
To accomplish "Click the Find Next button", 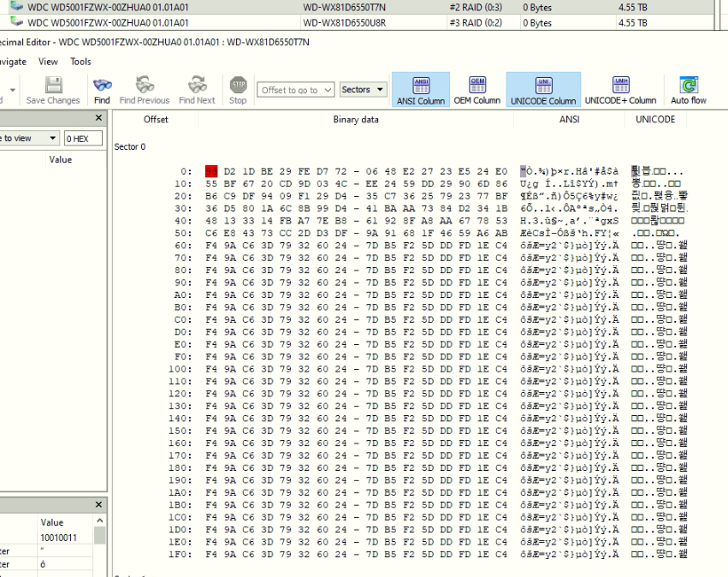I will tap(196, 90).
